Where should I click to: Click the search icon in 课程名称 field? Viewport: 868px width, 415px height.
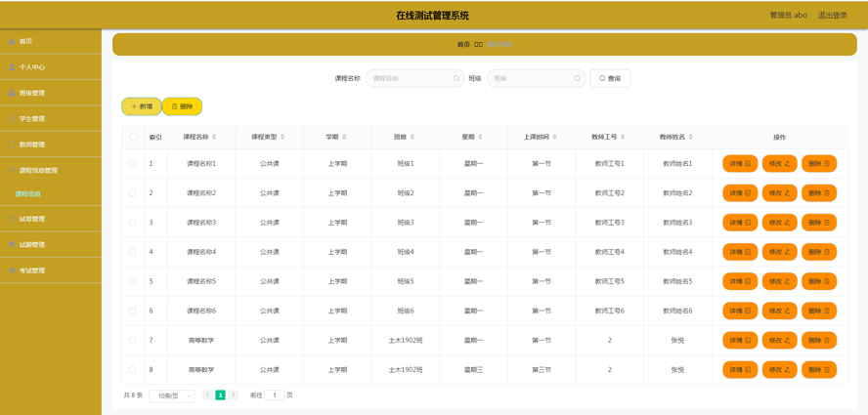click(x=456, y=78)
